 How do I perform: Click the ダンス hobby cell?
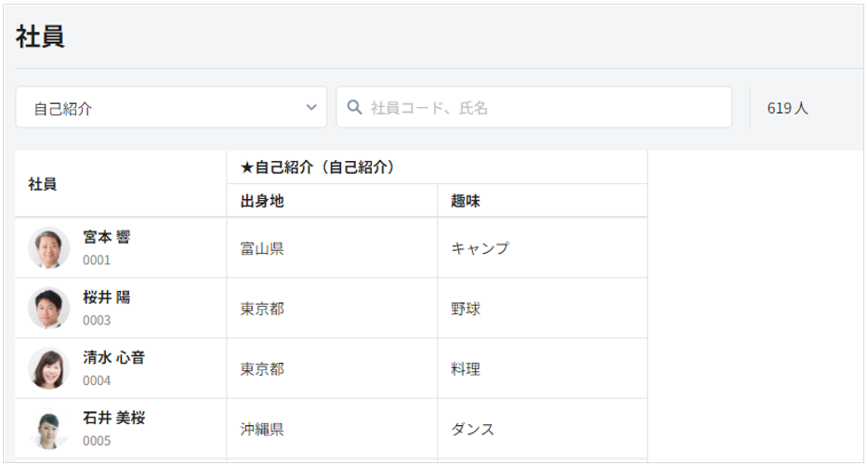click(x=473, y=430)
